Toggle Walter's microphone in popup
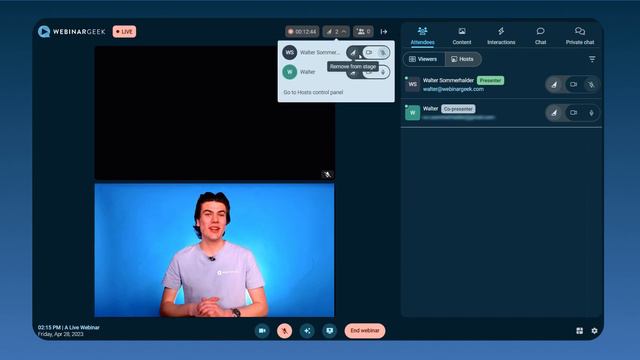Image resolution: width=640 pixels, height=360 pixels. click(383, 72)
